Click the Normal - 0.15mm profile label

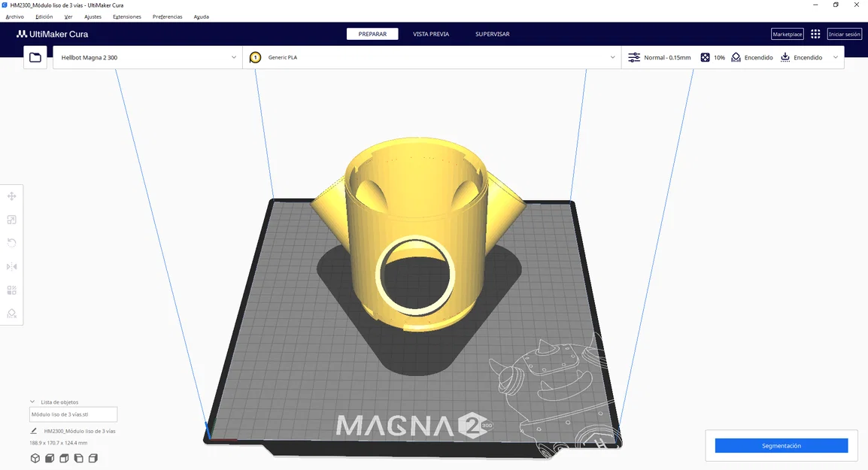[667, 58]
